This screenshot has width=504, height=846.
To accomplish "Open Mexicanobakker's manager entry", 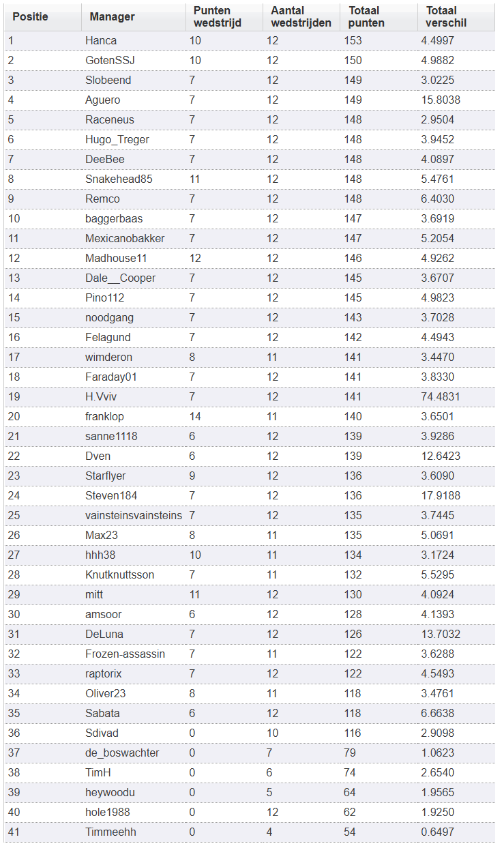I will (x=125, y=238).
